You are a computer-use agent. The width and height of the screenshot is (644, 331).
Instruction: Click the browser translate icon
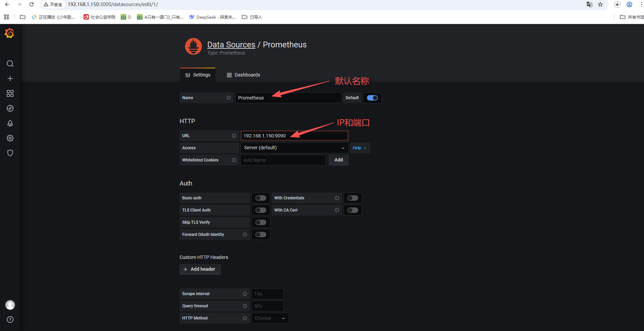(590, 4)
